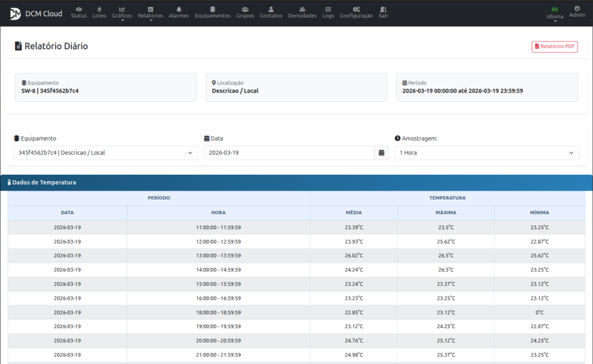Image resolution: width=593 pixels, height=364 pixels.
Task: Open the Status eye icon in navbar
Action: click(79, 12)
